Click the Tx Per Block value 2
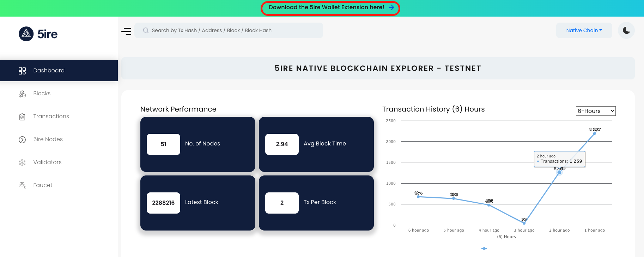This screenshot has height=257, width=644. point(282,203)
